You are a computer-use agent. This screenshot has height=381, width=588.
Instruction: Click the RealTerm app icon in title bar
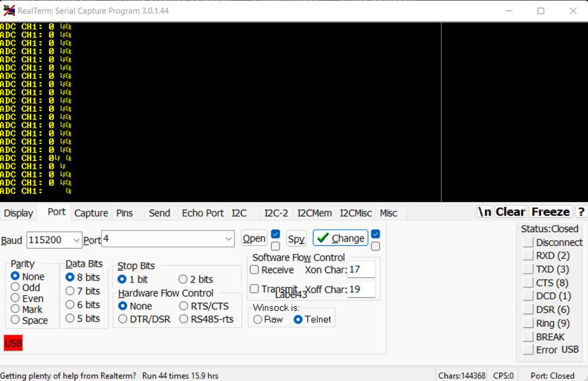tap(9, 11)
